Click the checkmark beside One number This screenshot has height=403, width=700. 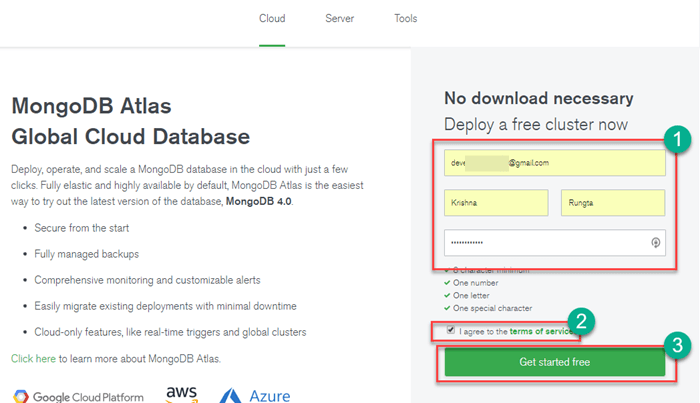(447, 283)
